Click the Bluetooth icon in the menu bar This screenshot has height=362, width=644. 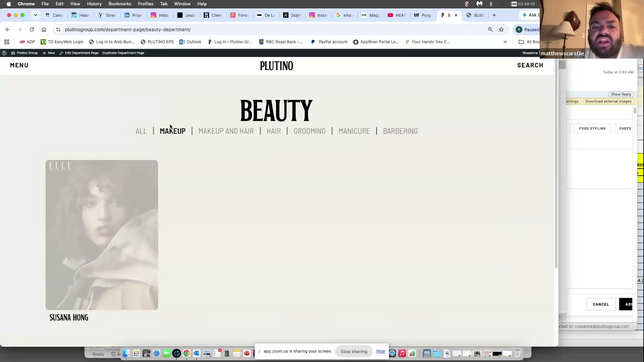(x=491, y=4)
